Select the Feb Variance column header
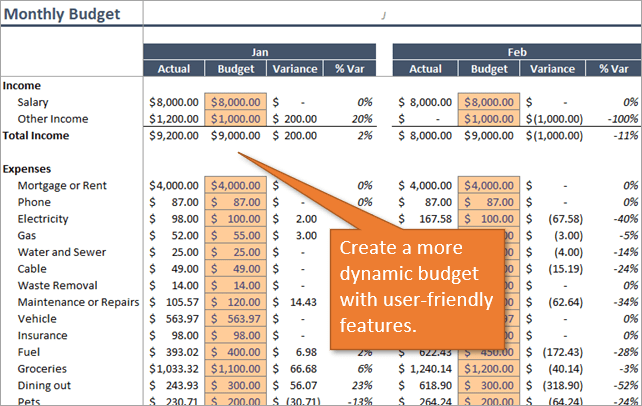642x406 pixels. [x=552, y=69]
